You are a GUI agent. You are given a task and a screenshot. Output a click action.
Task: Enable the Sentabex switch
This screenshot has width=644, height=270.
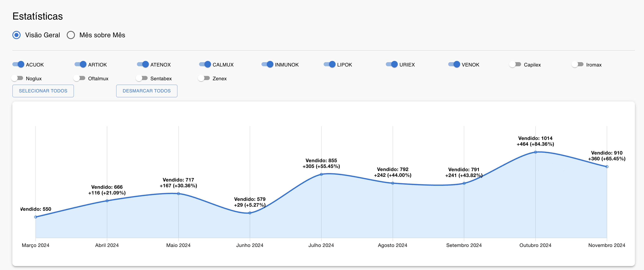pyautogui.click(x=142, y=78)
